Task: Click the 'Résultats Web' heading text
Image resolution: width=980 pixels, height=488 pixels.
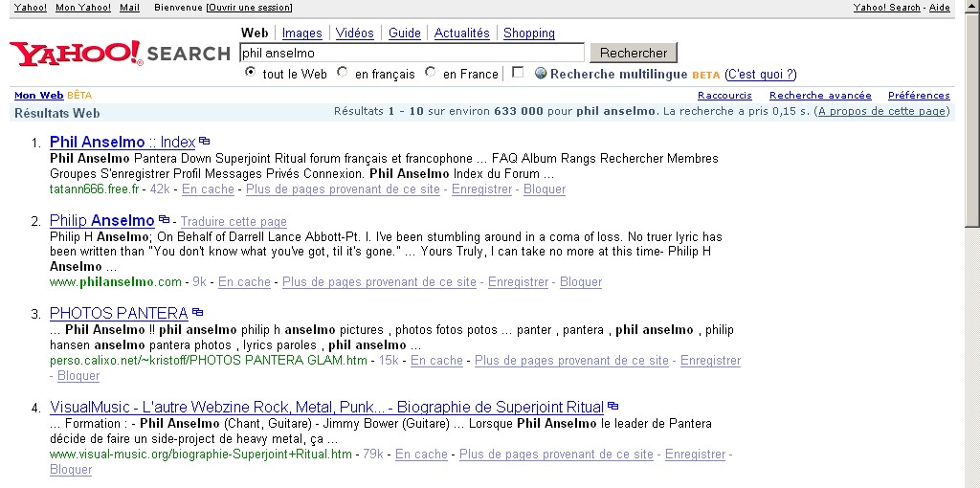Action: pyautogui.click(x=56, y=113)
